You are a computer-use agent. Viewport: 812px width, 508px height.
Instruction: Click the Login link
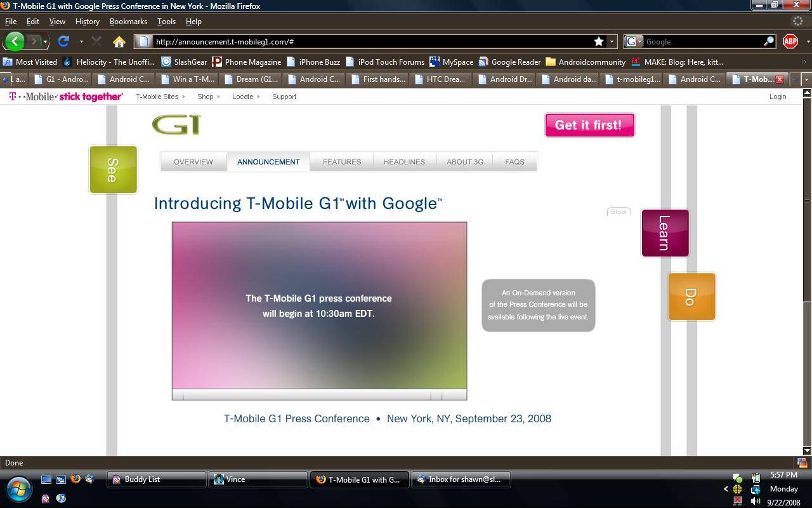pos(778,97)
